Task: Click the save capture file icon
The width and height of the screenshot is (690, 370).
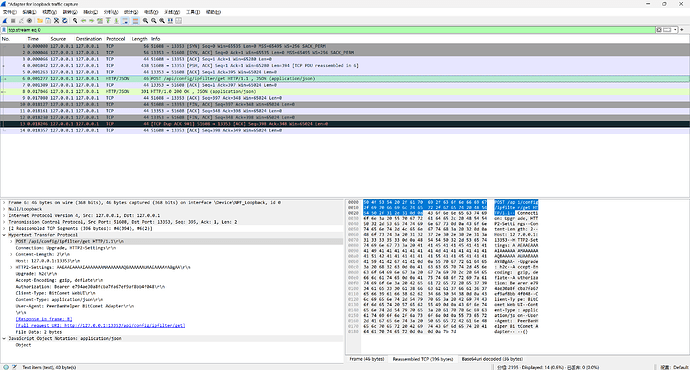Action: 48,21
